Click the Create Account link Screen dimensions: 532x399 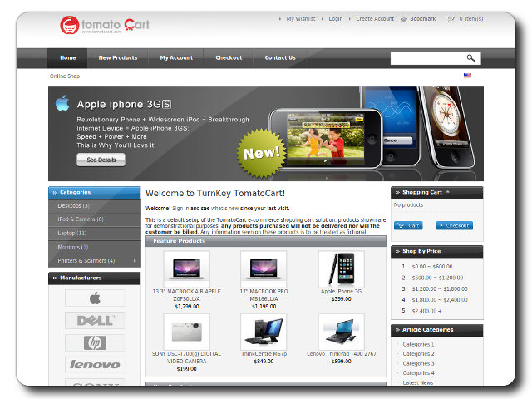pyautogui.click(x=375, y=18)
